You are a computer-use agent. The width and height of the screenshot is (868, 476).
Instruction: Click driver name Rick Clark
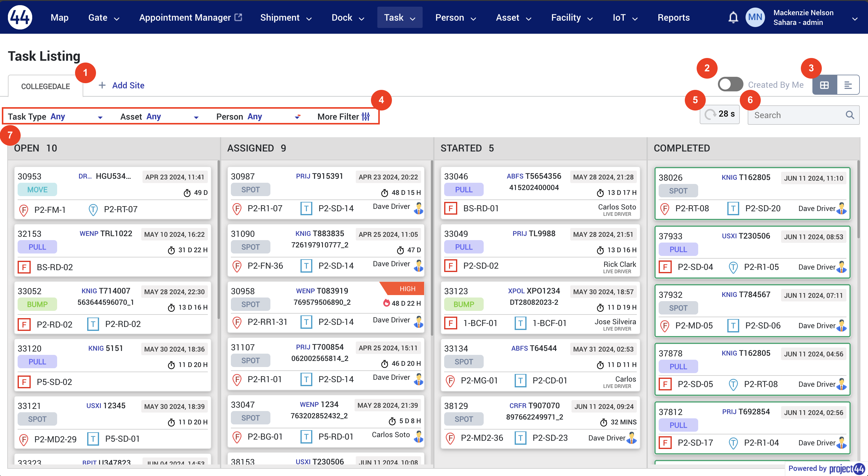[620, 264]
